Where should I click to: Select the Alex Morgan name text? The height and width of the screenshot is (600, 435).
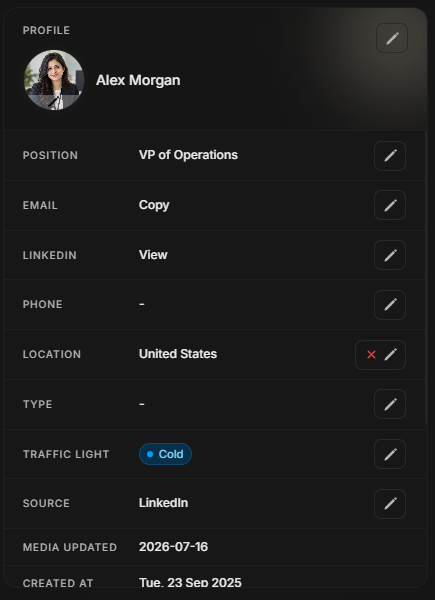(x=138, y=80)
